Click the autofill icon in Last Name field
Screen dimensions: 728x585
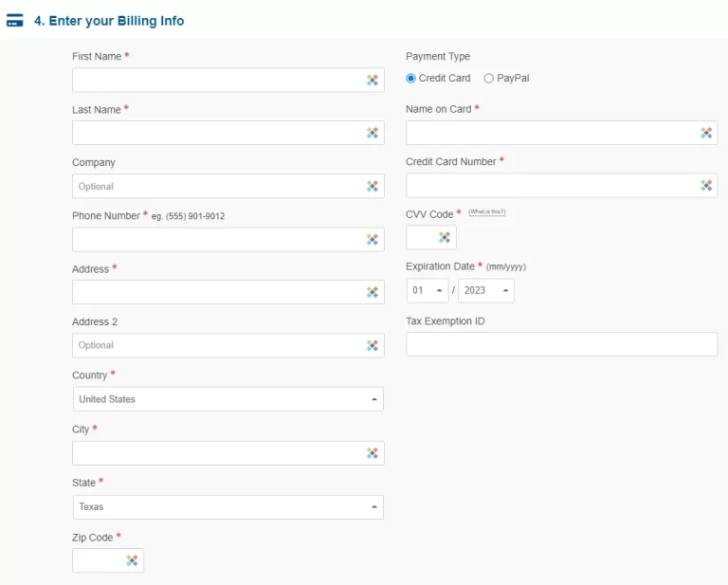pos(373,134)
